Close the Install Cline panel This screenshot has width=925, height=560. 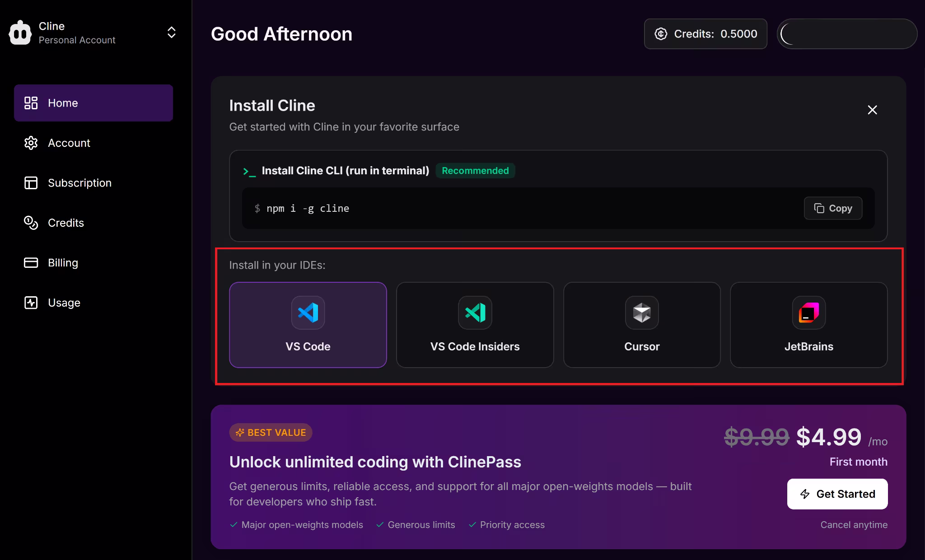(872, 110)
